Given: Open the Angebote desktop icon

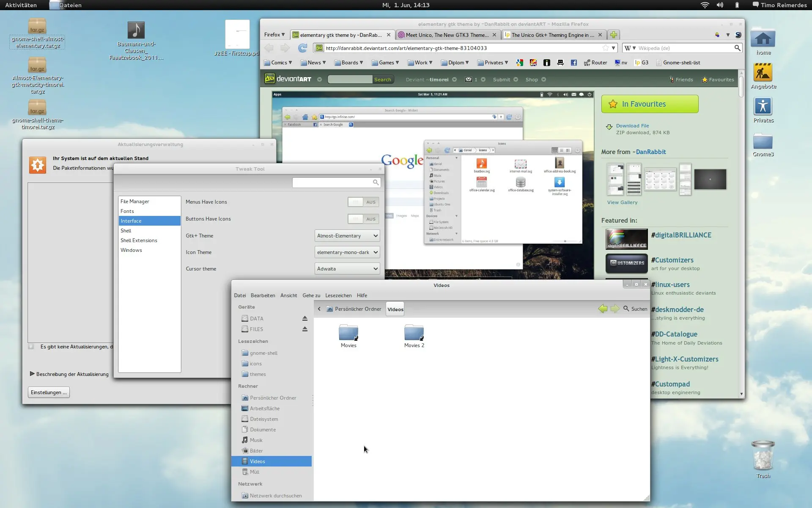Looking at the screenshot, I should (763, 76).
